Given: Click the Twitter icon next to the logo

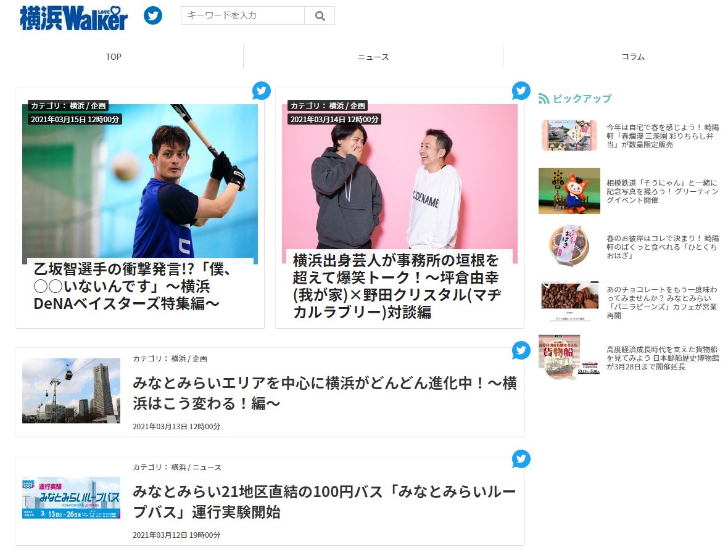Looking at the screenshot, I should (153, 15).
